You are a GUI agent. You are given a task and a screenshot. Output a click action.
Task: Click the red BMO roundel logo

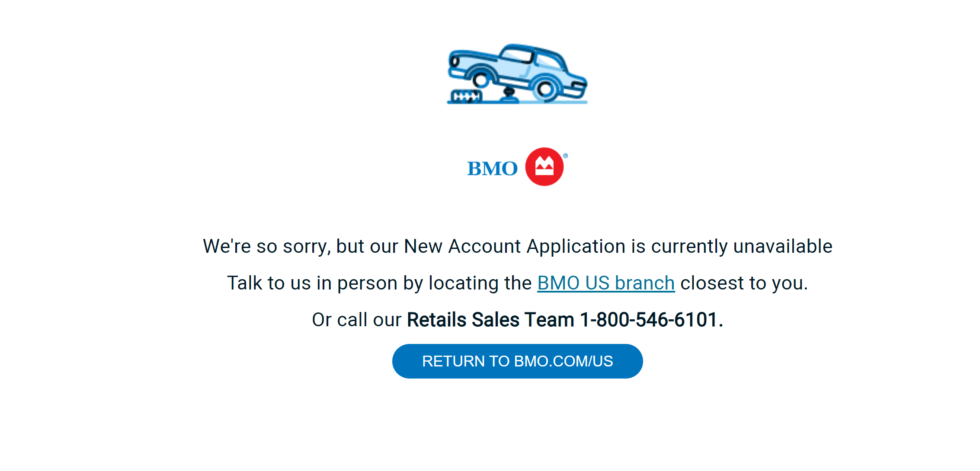(544, 167)
